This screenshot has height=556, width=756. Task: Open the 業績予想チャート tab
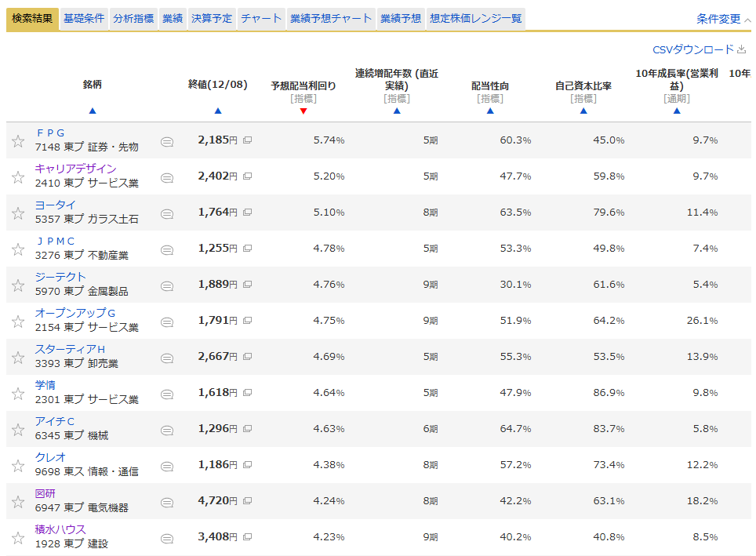coord(330,19)
